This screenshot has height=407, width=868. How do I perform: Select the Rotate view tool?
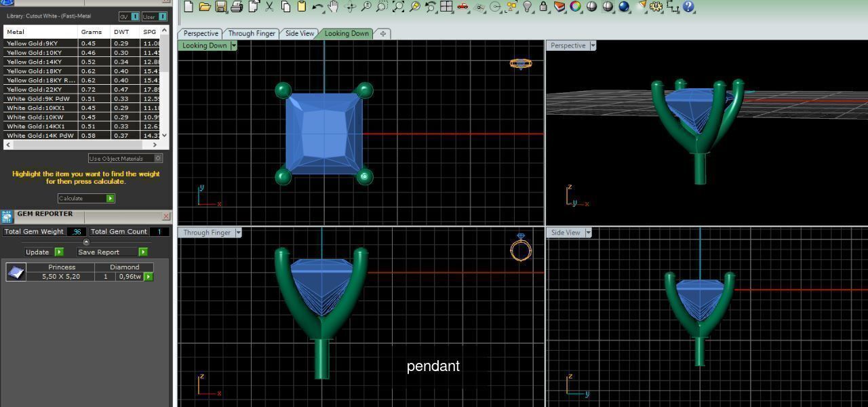350,7
